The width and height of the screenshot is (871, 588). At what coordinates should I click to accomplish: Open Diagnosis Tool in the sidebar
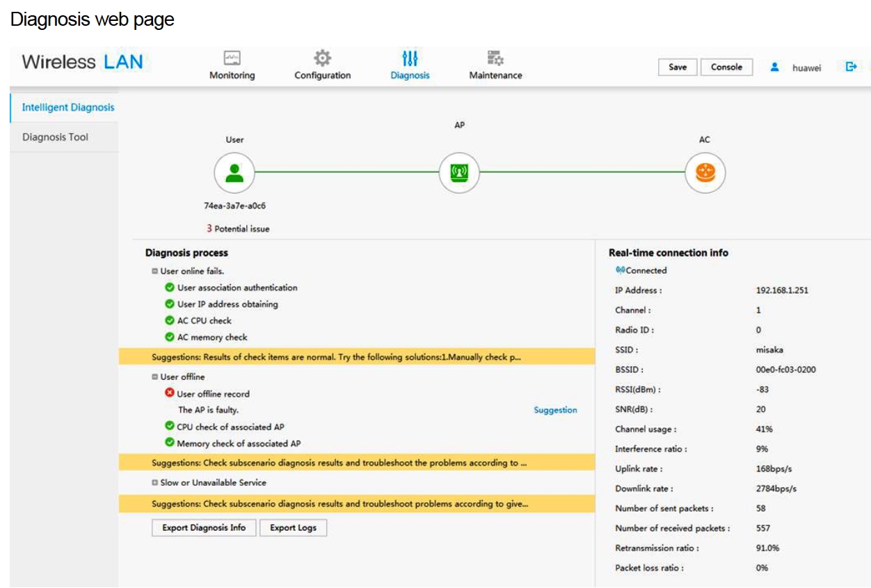[56, 137]
